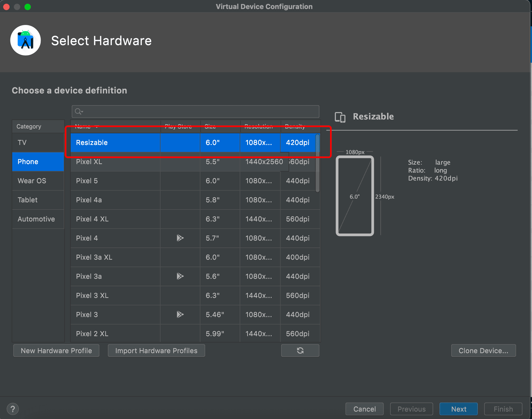Select the Pixel 4 device name
This screenshot has height=419, width=532.
pyautogui.click(x=87, y=238)
